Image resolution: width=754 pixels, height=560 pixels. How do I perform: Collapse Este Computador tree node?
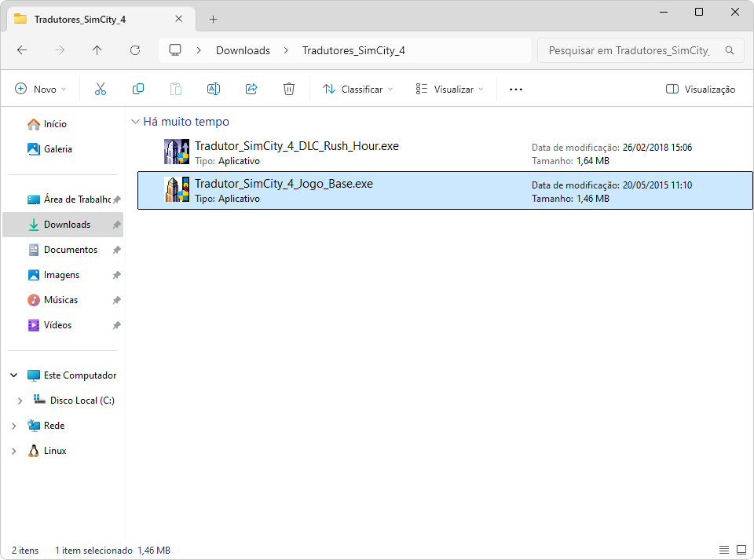point(14,375)
